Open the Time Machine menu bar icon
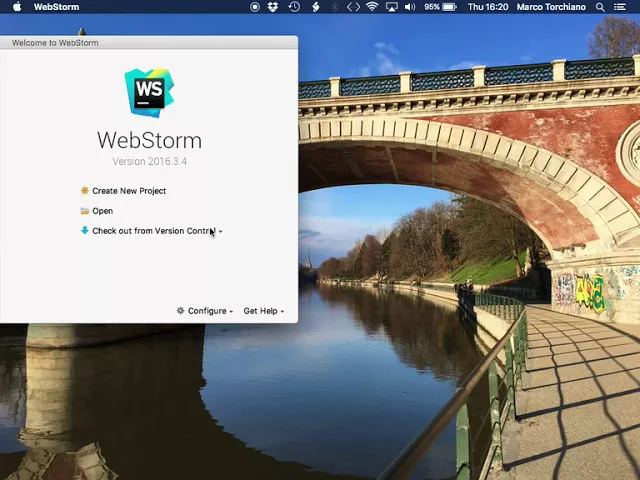 coord(294,7)
